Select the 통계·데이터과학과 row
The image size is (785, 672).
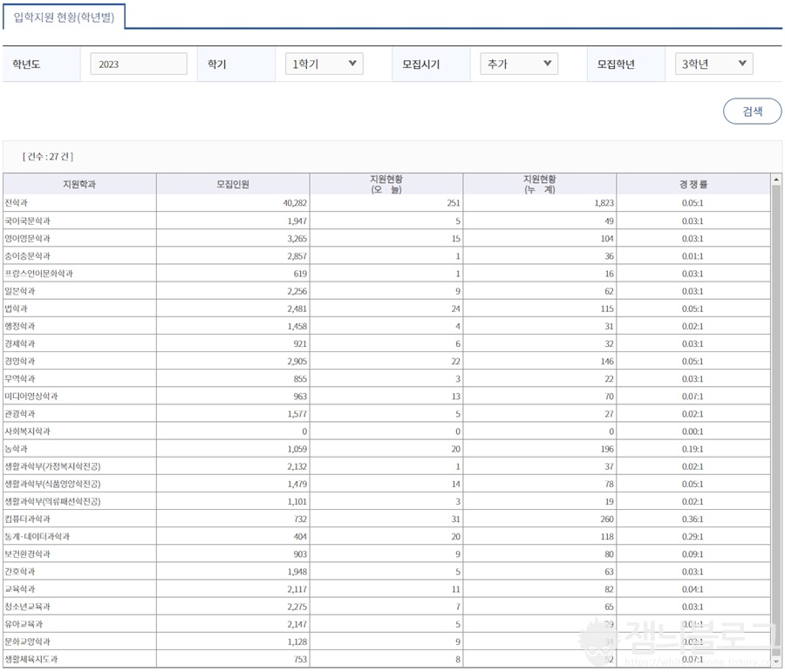pos(386,536)
